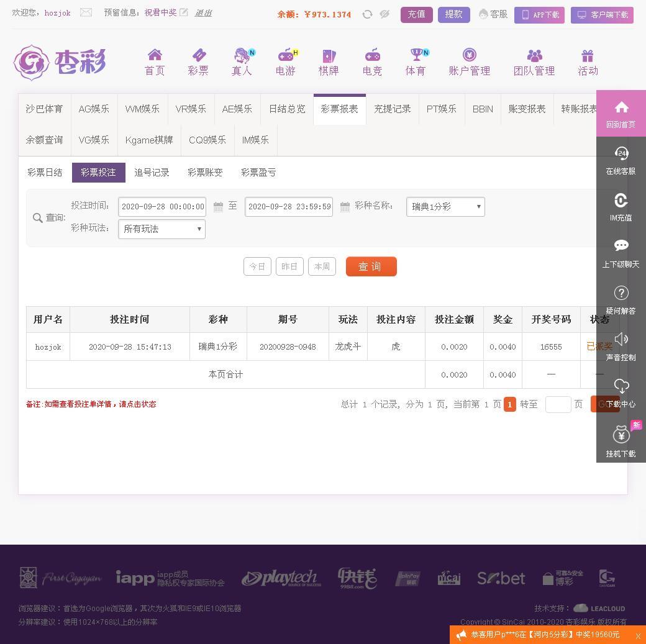The width and height of the screenshot is (646, 644).
Task: Edit reserved message with pencil icon
Action: 184,13
